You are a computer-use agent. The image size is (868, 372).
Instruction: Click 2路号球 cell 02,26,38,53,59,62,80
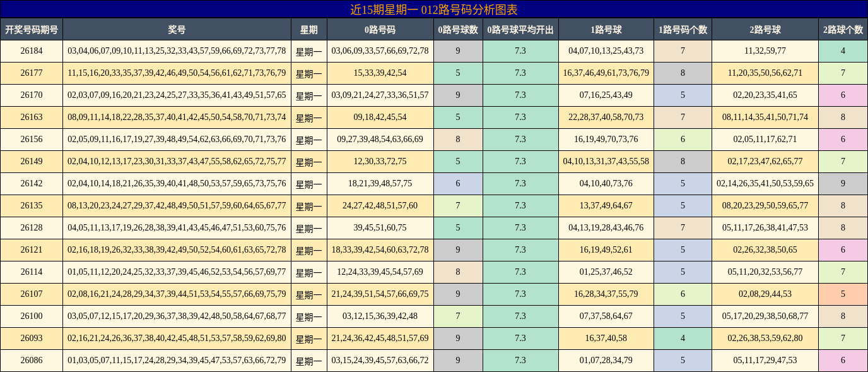[x=765, y=339]
